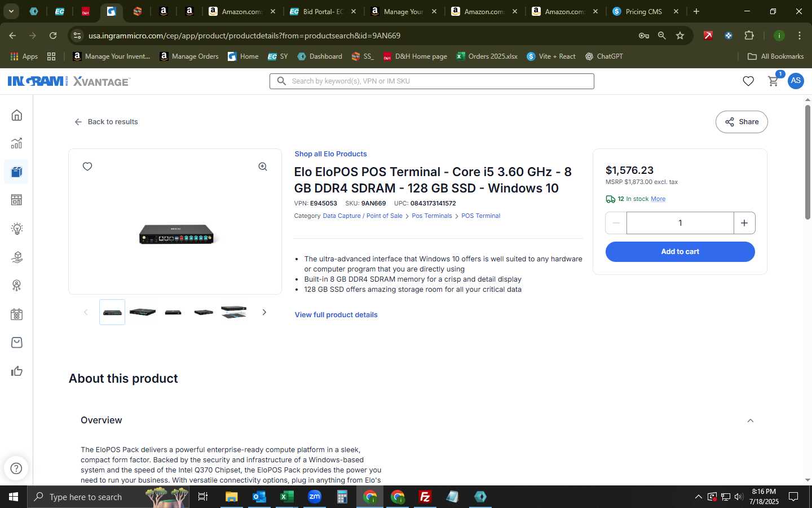Click the Share button
Image resolution: width=812 pixels, height=508 pixels.
tap(742, 122)
